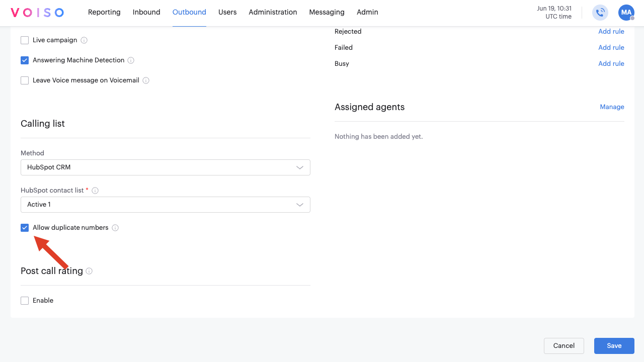Enable the Live campaign checkbox
The width and height of the screenshot is (644, 362).
[x=25, y=40]
